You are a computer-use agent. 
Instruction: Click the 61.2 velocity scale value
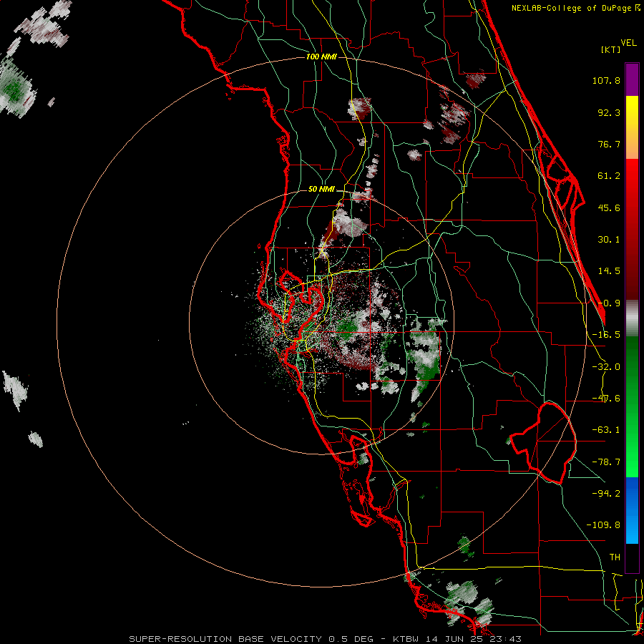[x=609, y=176]
